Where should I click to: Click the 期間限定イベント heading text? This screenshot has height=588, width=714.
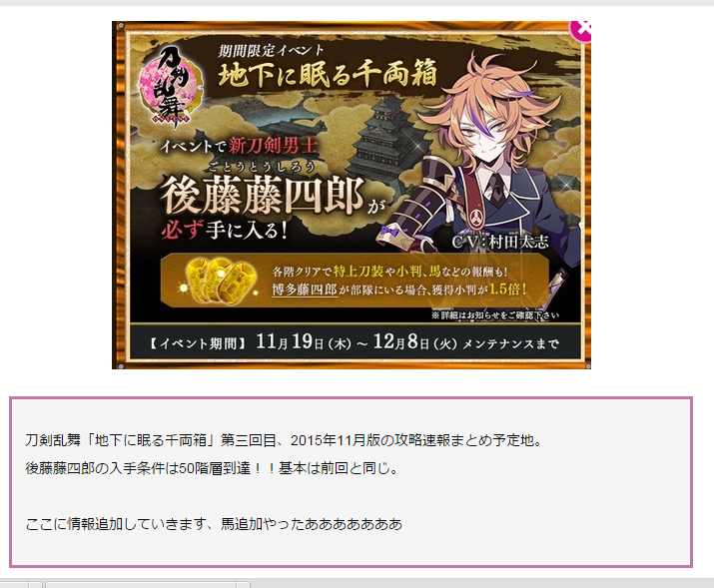click(271, 50)
